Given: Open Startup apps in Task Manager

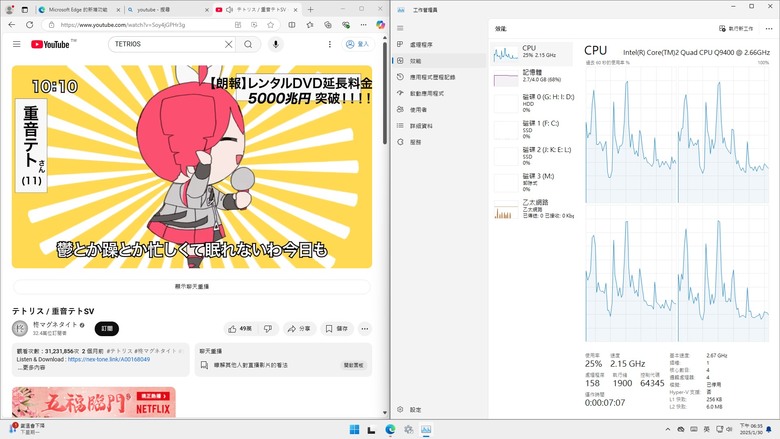Looking at the screenshot, I should (439, 93).
